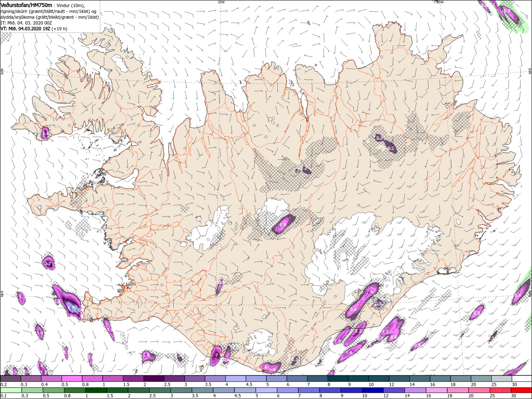Click the 'VT: Mið. 04.03.2020 19Z' valid time
The image size is (532, 399).
point(25,29)
